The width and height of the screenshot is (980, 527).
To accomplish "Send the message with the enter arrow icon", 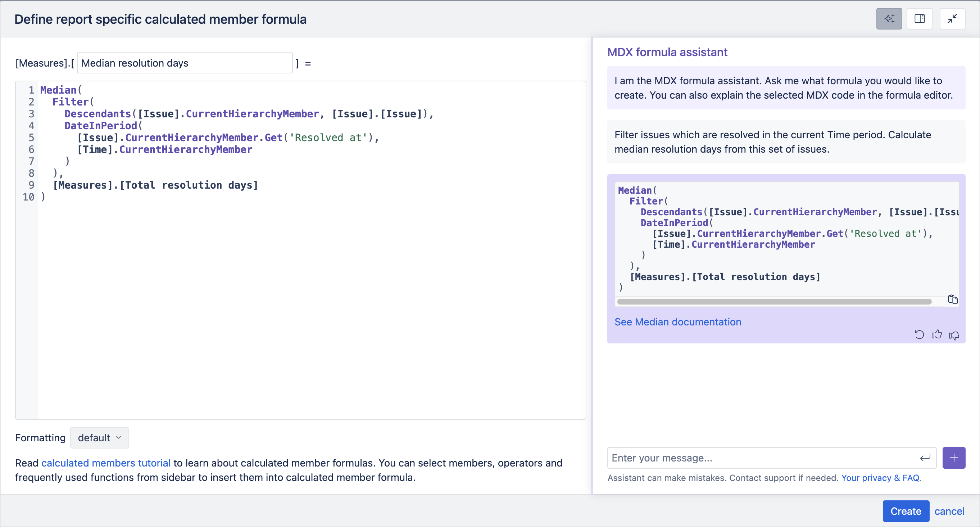I will point(925,458).
